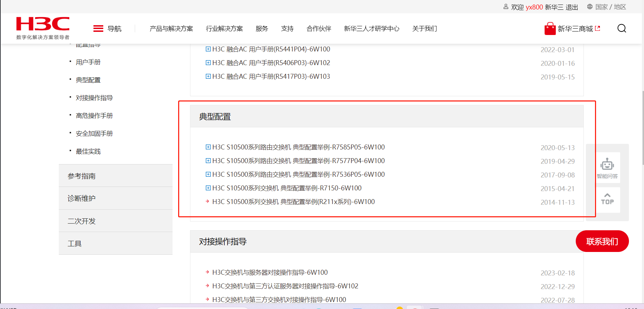Expand the R7577P04-6W100 config examples entry

tap(208, 161)
